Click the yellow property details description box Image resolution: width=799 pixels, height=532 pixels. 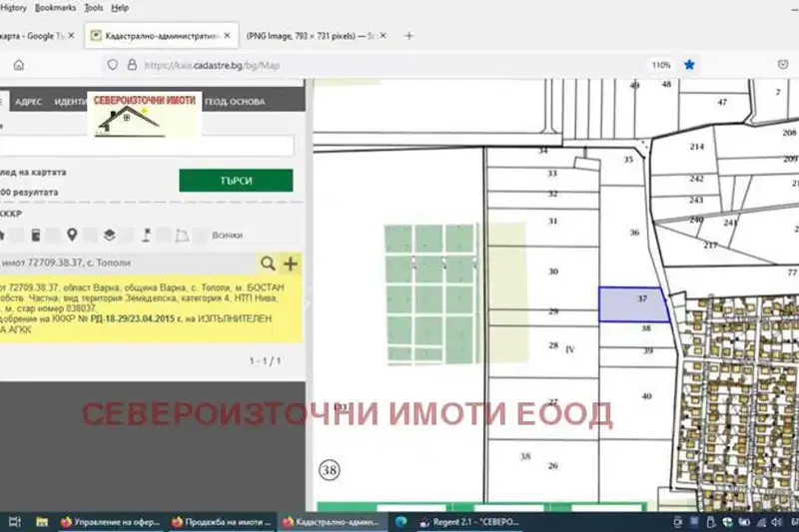pyautogui.click(x=151, y=308)
